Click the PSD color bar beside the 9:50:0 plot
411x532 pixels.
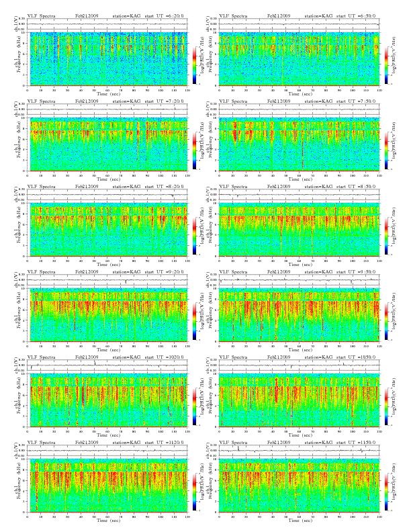(387, 321)
